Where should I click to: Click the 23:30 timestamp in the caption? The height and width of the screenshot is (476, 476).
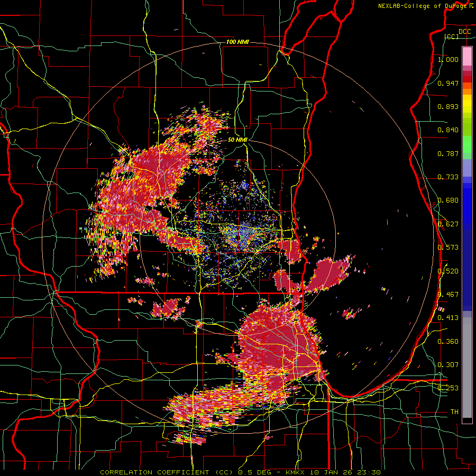coord(368,472)
